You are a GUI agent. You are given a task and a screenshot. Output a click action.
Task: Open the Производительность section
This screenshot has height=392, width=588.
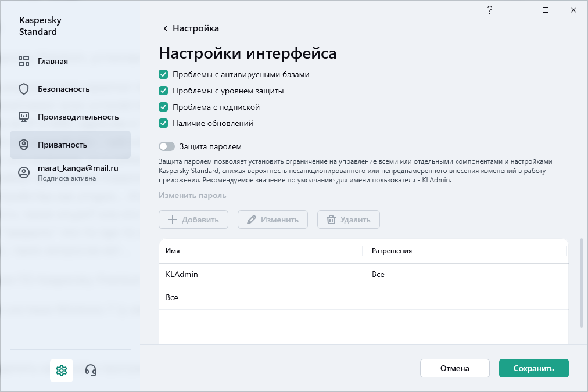[70, 117]
